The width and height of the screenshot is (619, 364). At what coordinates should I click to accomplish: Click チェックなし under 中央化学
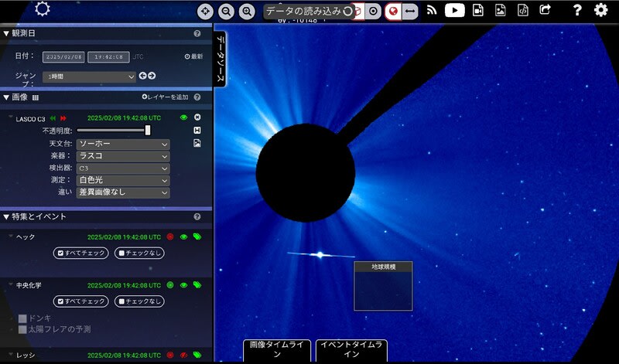(x=139, y=301)
